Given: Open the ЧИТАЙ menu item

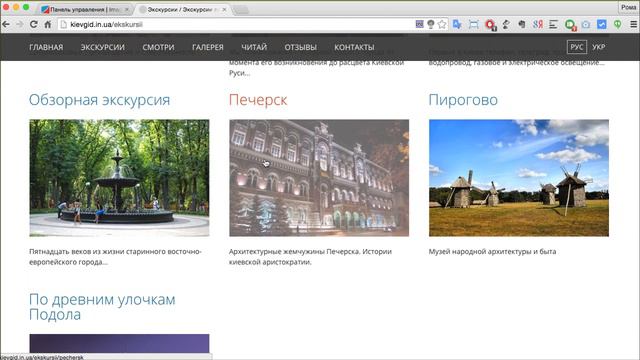Looking at the screenshot, I should [x=254, y=47].
